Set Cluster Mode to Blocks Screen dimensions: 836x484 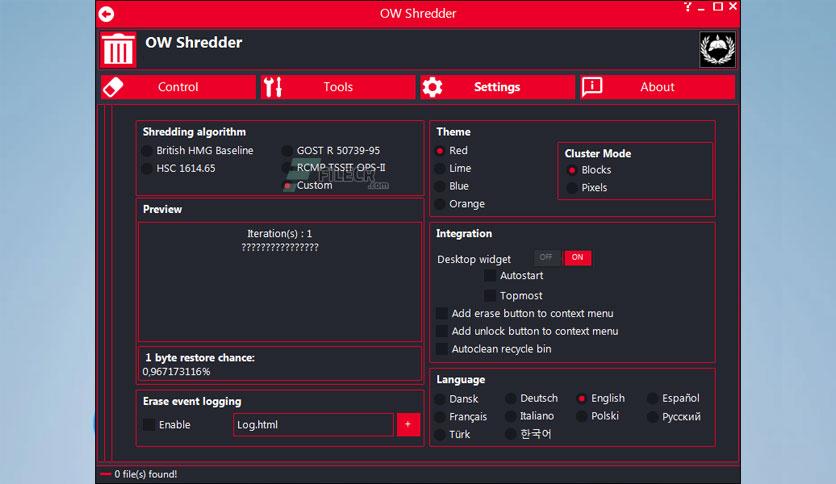589,170
